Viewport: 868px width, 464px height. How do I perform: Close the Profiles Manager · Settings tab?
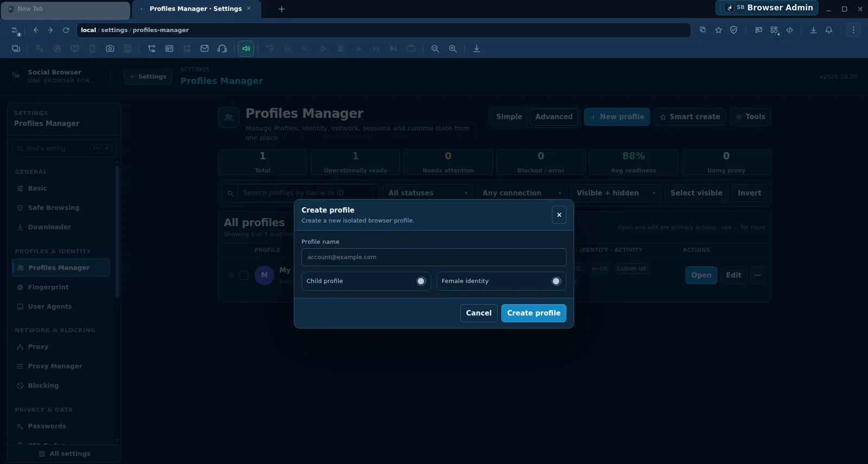249,9
